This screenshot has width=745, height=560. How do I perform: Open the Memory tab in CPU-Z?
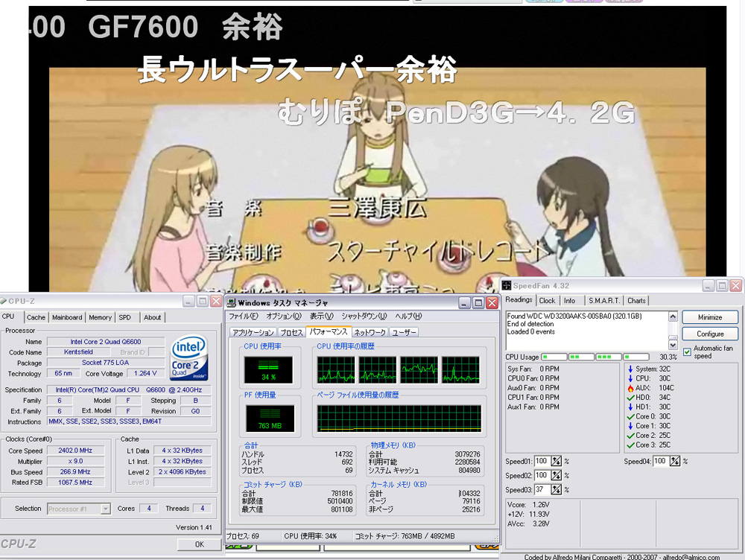click(100, 317)
